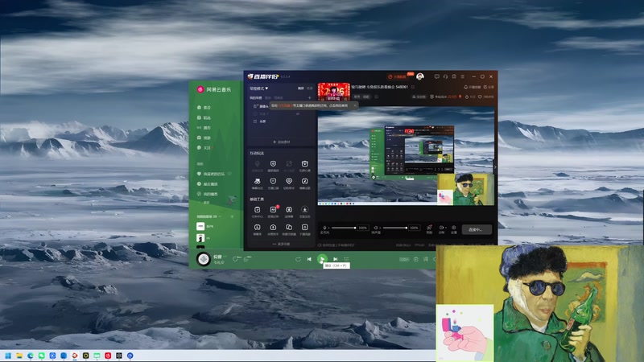Open the diamond icon in interactive tools
This screenshot has height=362, width=644.
289,181
